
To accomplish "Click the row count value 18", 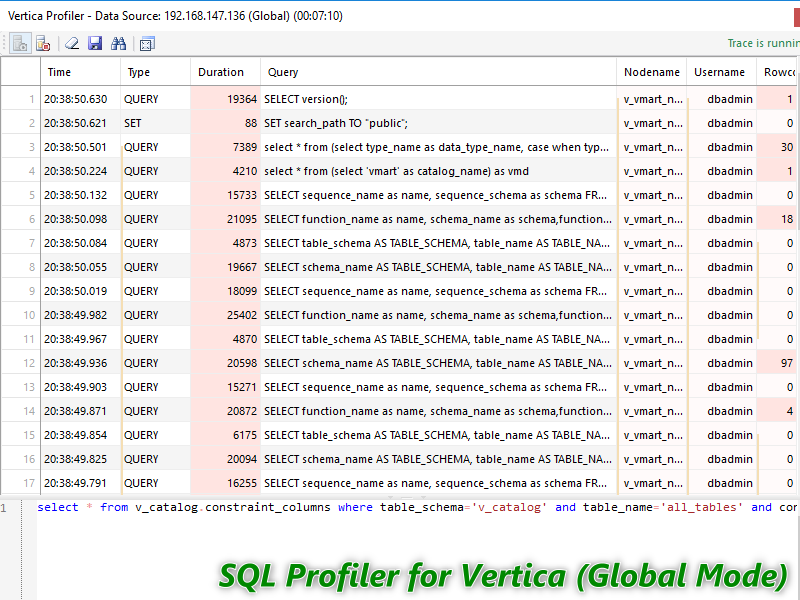I will (x=778, y=219).
